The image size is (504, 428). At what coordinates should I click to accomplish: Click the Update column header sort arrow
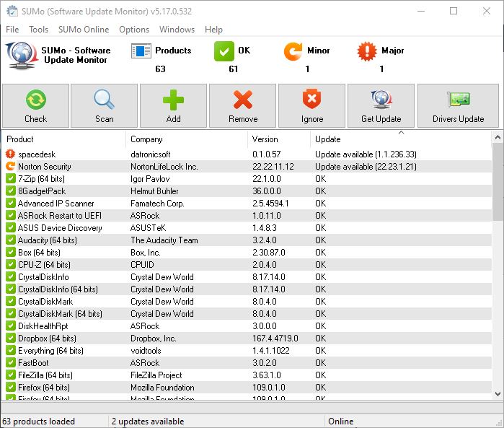401,132
